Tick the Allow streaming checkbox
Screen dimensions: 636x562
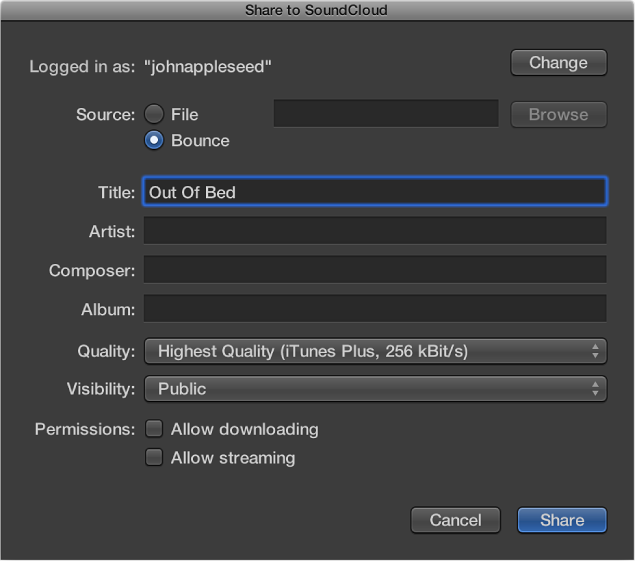[x=154, y=458]
